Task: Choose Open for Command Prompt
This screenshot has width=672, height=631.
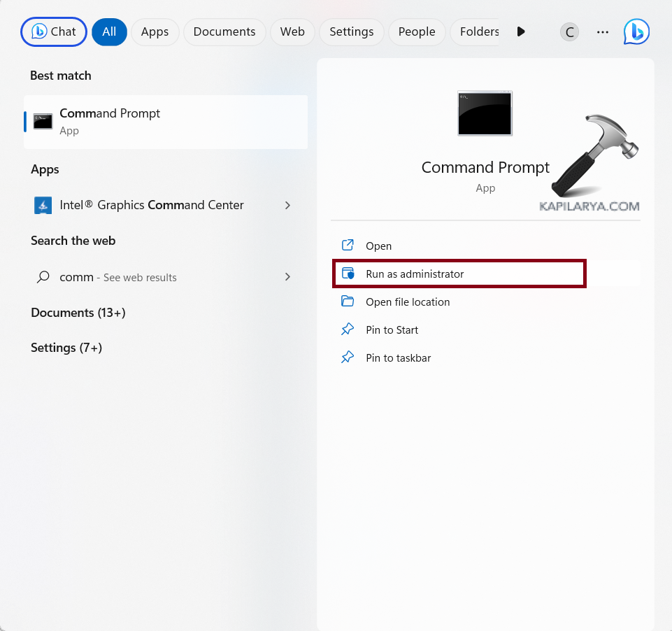Action: point(485,246)
